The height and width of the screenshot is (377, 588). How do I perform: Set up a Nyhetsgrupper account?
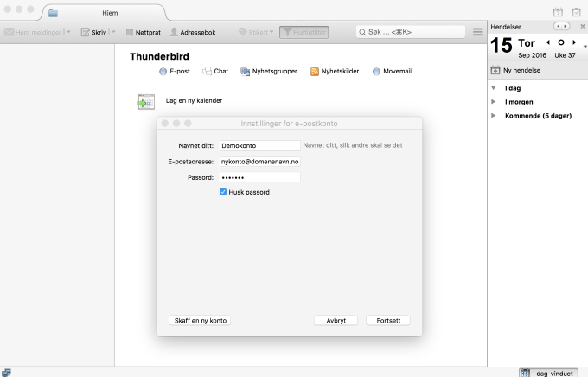(x=269, y=71)
